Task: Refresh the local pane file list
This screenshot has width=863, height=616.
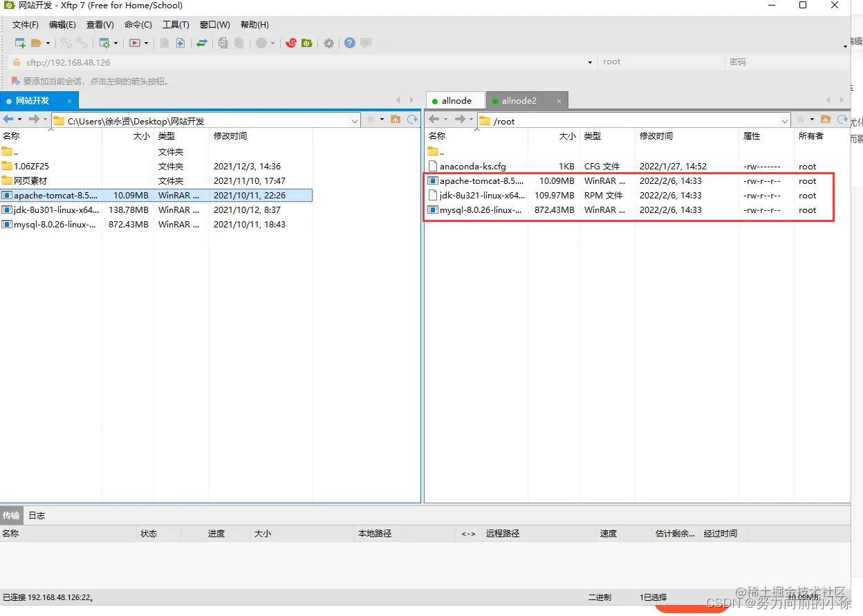Action: [412, 120]
